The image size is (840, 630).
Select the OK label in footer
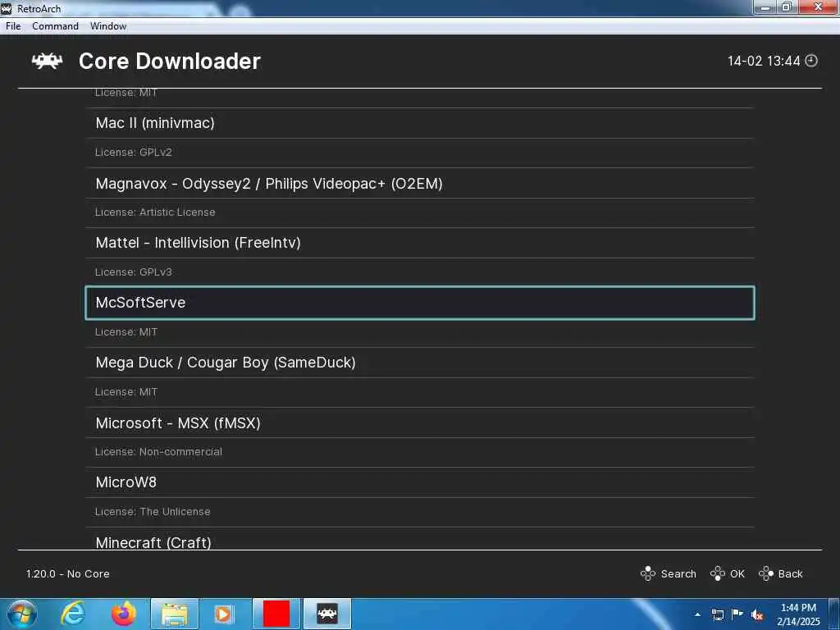pyautogui.click(x=737, y=573)
